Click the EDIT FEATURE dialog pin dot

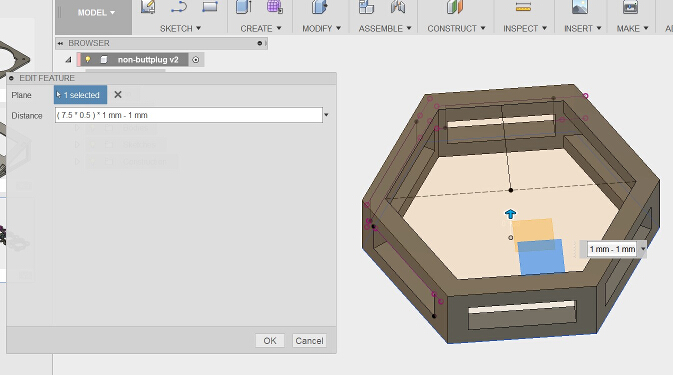[x=11, y=78]
